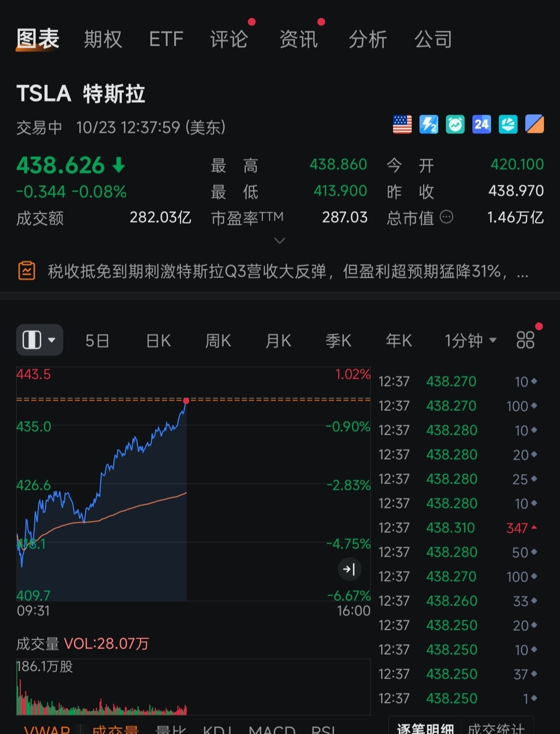Viewport: 560px width, 734px height.
Task: Open the four-square chart settings grid icon
Action: (x=525, y=340)
